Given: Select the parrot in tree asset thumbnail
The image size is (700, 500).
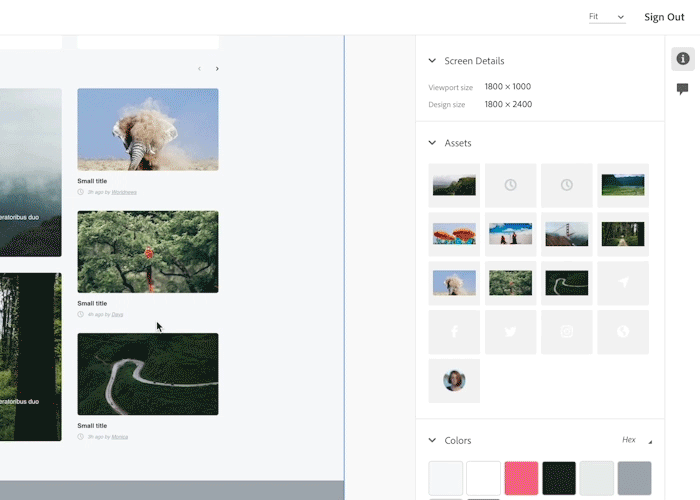Looking at the screenshot, I should pyautogui.click(x=510, y=283).
